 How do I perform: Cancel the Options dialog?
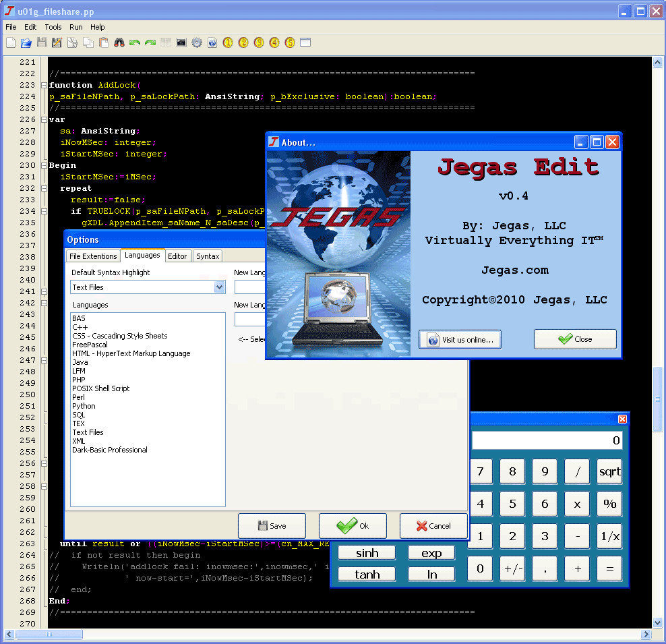pyautogui.click(x=433, y=526)
